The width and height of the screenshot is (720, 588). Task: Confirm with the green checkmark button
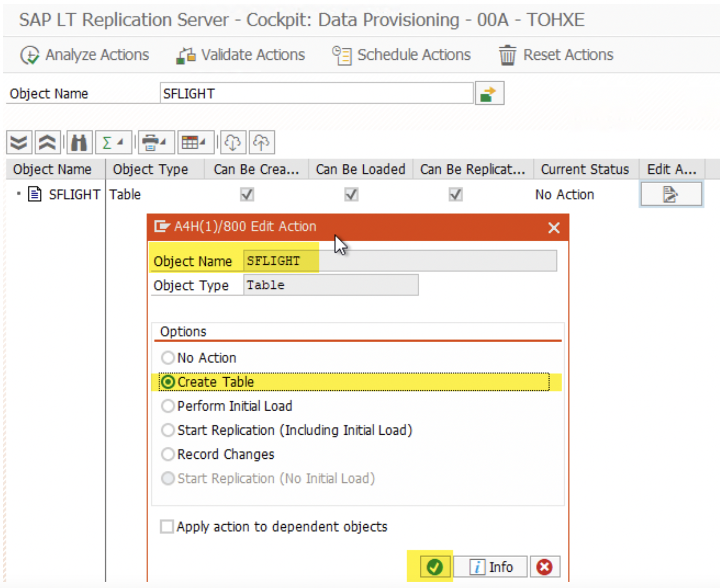pyautogui.click(x=435, y=566)
